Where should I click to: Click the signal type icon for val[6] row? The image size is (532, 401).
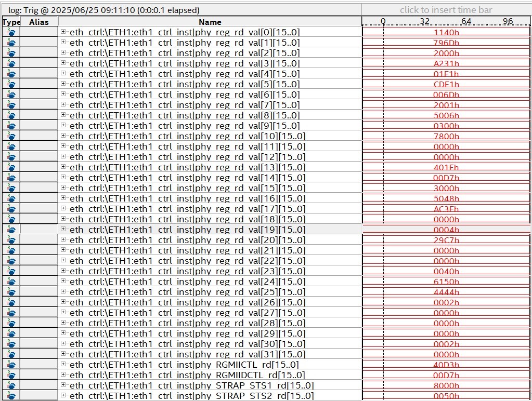coord(11,95)
